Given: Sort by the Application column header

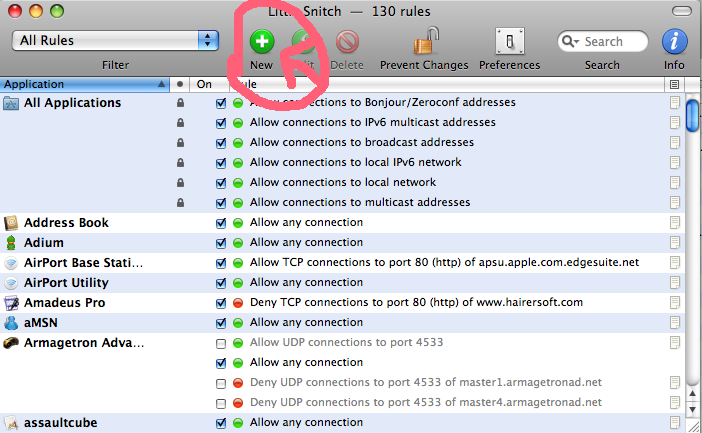Looking at the screenshot, I should 85,84.
